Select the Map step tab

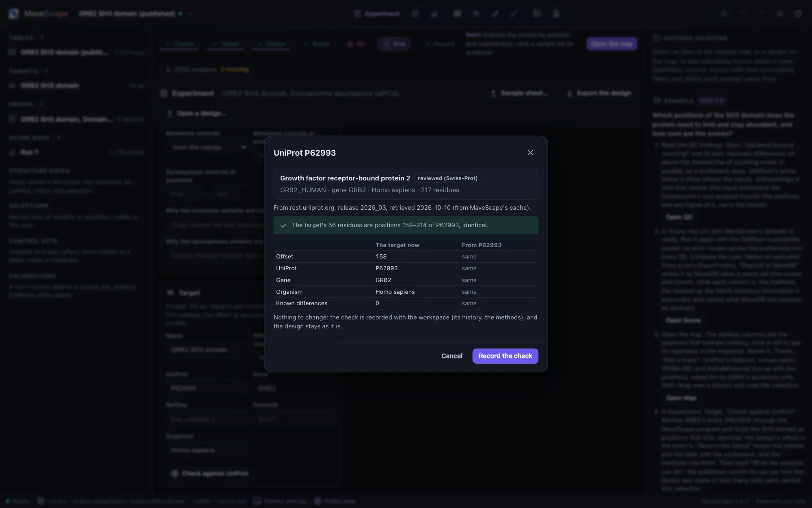(x=394, y=44)
